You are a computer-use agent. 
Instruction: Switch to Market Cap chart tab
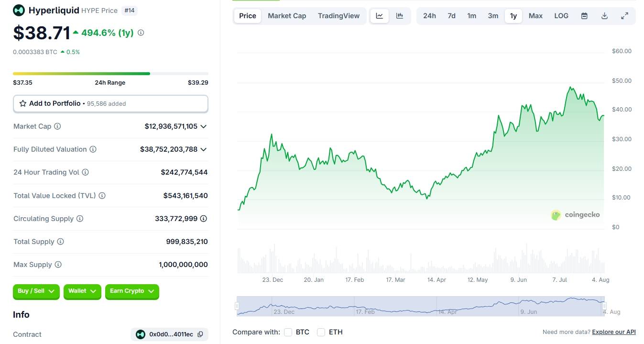coord(287,16)
